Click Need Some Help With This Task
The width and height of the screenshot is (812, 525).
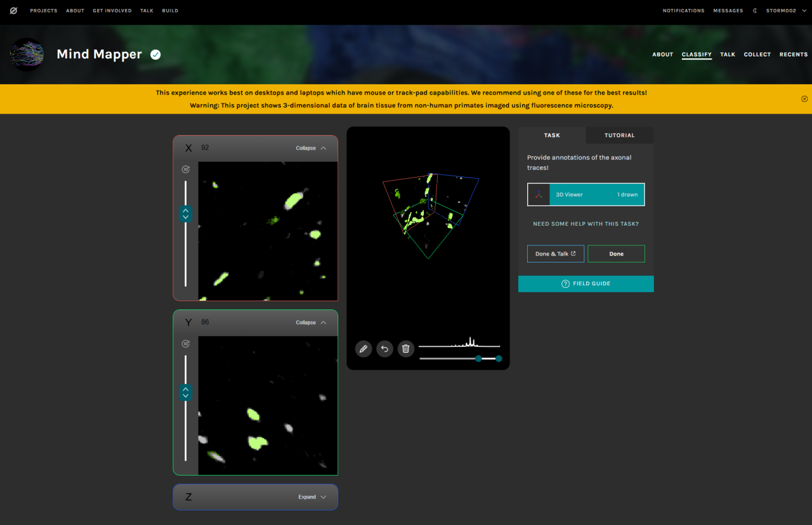pyautogui.click(x=586, y=224)
